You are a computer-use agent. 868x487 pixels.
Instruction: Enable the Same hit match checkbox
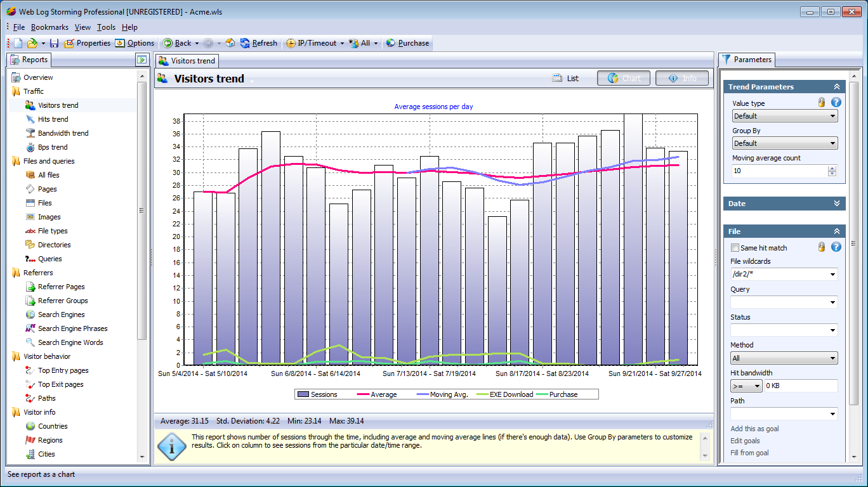coord(735,248)
